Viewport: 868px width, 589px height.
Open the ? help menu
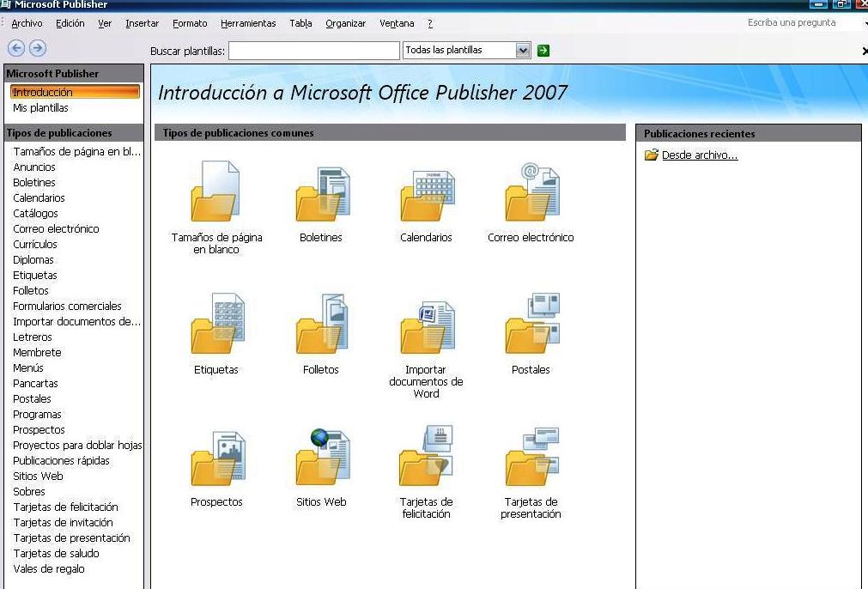430,23
